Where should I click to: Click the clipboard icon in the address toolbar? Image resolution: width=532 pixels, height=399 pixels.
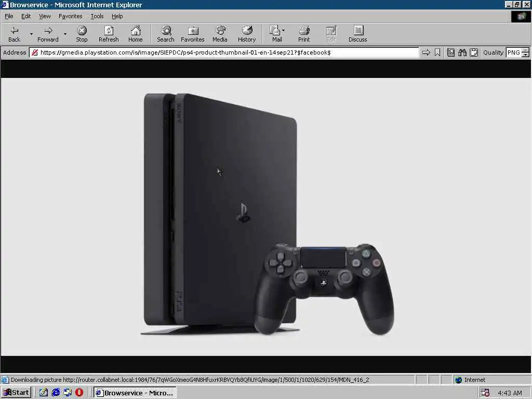point(474,52)
